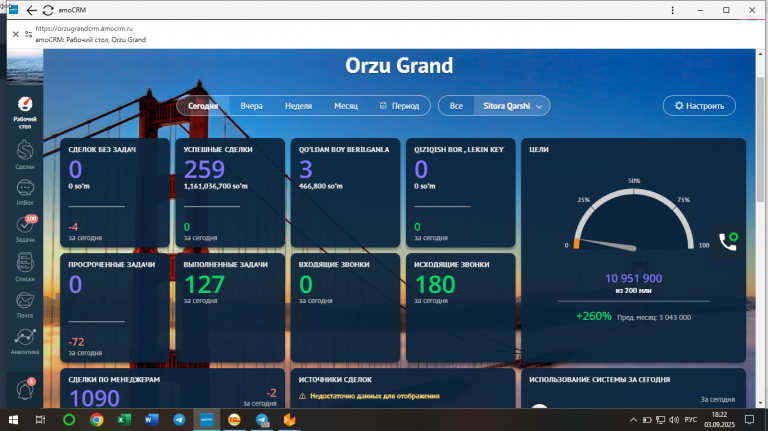This screenshot has width=768, height=431.
Task: Click the Сделки по менеджерам 1090 value
Action: pos(94,398)
